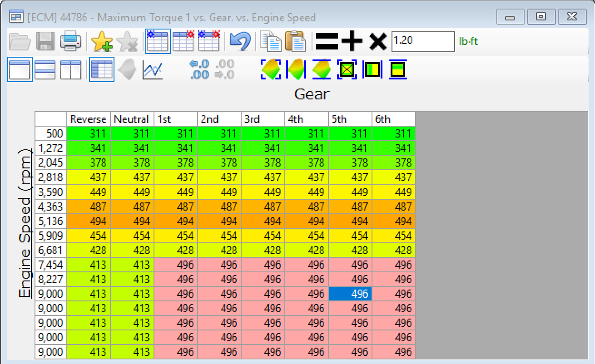Copy the selected cells
The width and height of the screenshot is (595, 364).
pyautogui.click(x=271, y=42)
